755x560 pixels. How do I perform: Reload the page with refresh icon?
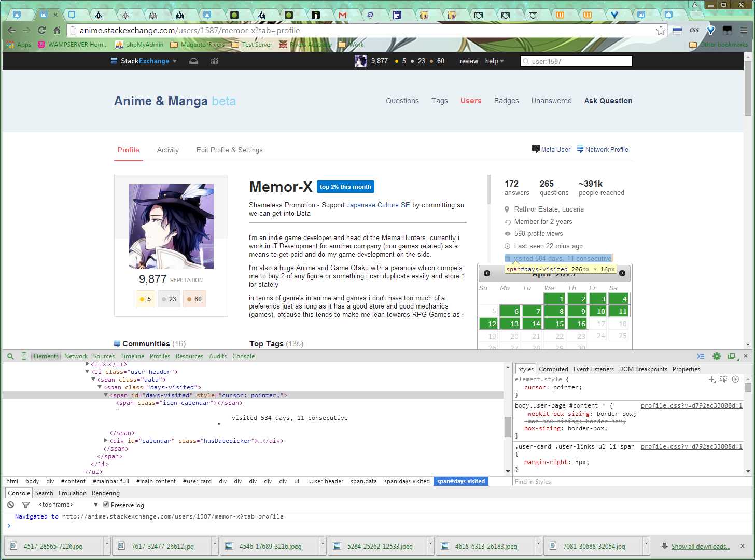[x=41, y=31]
